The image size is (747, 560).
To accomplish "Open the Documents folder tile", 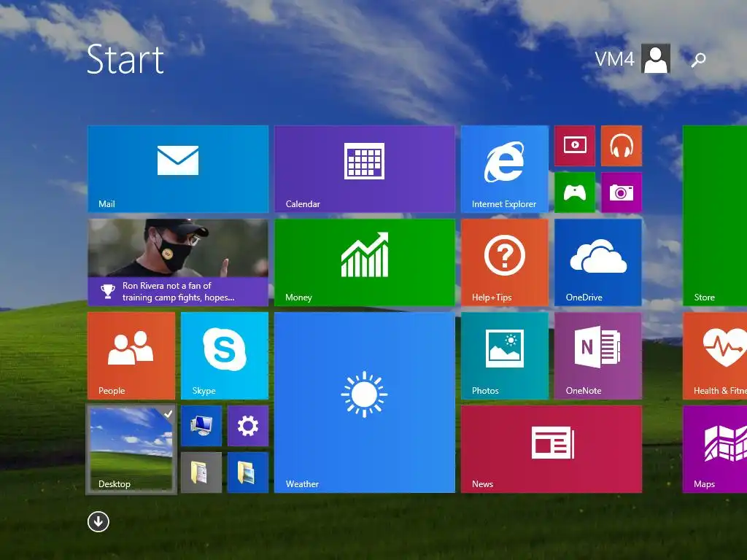I will coord(201,472).
